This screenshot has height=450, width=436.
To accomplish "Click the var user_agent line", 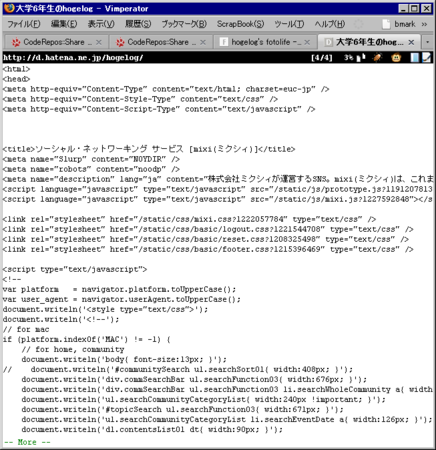I will click(122, 299).
